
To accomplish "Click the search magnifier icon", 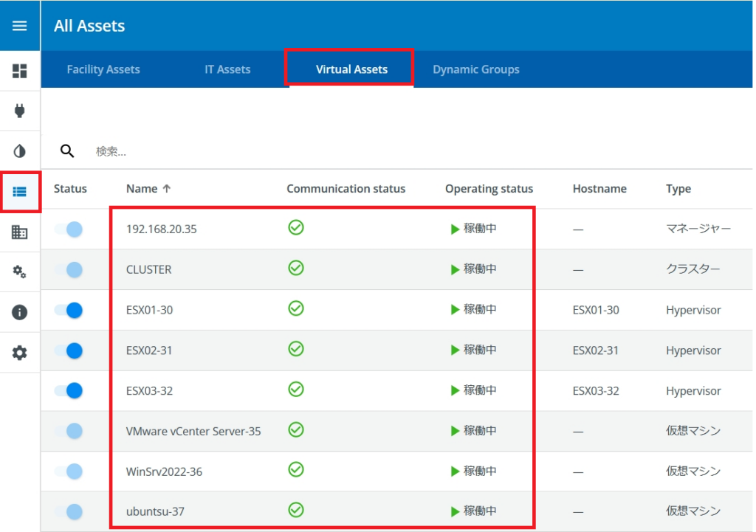I will pyautogui.click(x=67, y=151).
